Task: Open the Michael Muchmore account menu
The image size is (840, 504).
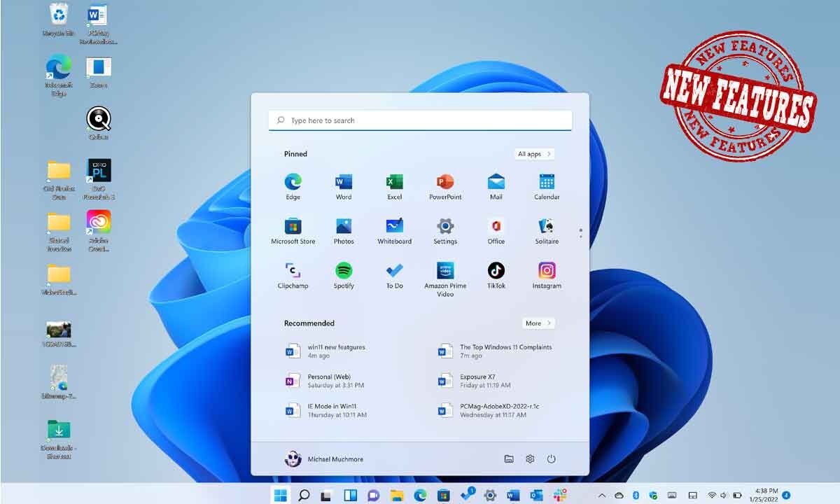Action: [324, 459]
